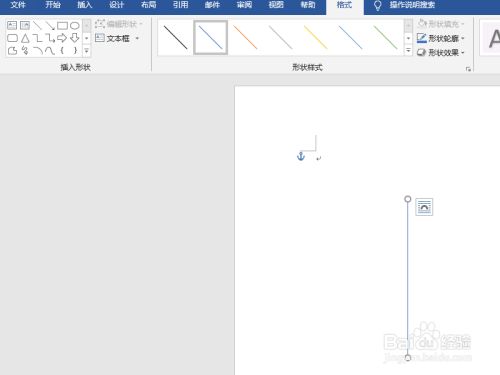This screenshot has width=500, height=375.
Task: Choose the rectangle shape
Action: tap(62, 25)
